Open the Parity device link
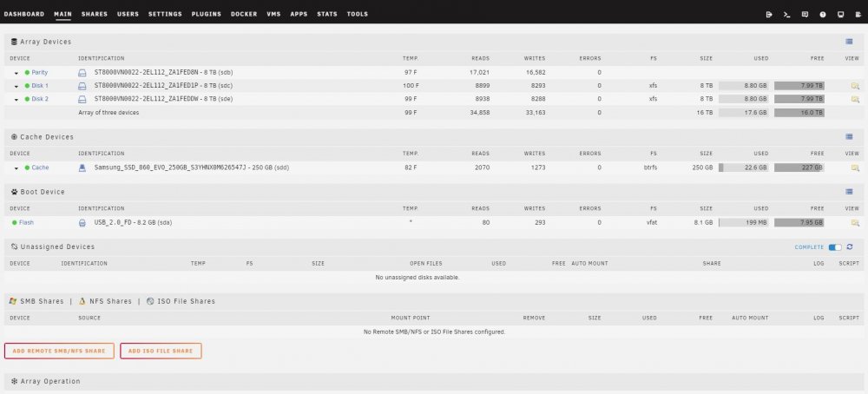The width and height of the screenshot is (868, 394). click(x=40, y=73)
